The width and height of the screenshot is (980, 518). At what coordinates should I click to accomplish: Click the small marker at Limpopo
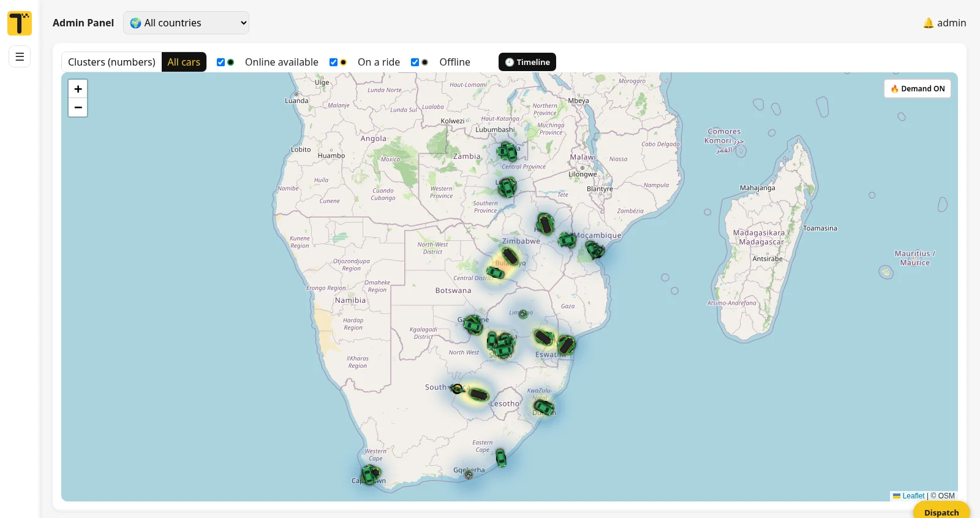[523, 314]
